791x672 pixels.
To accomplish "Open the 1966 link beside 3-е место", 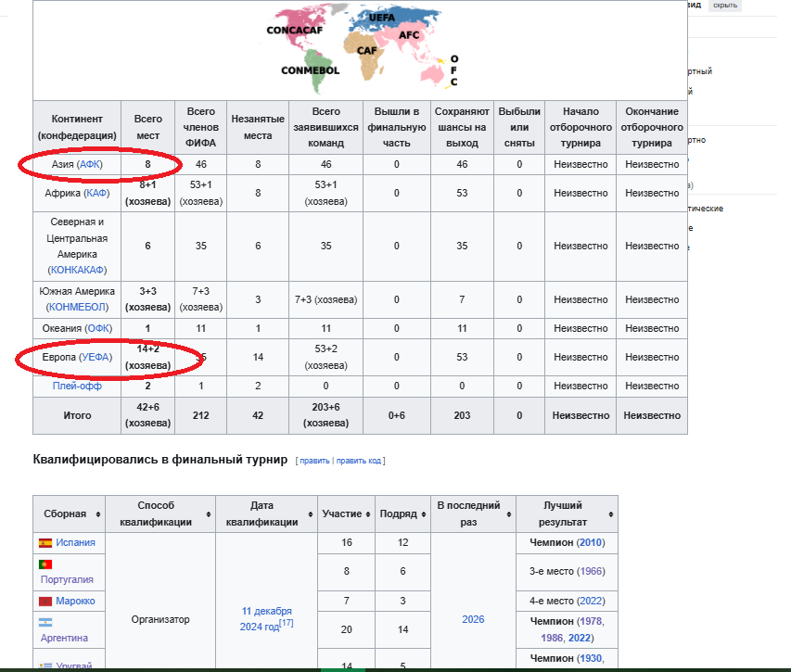I will (x=590, y=571).
